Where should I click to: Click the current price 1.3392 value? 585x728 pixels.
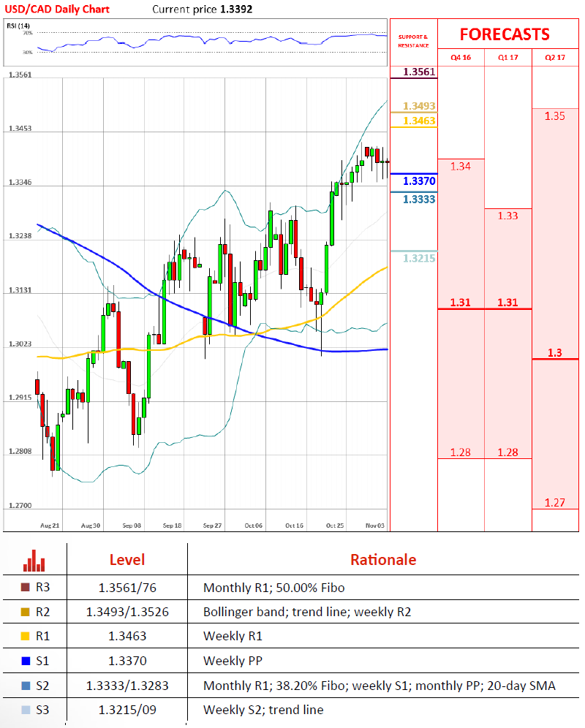(236, 10)
